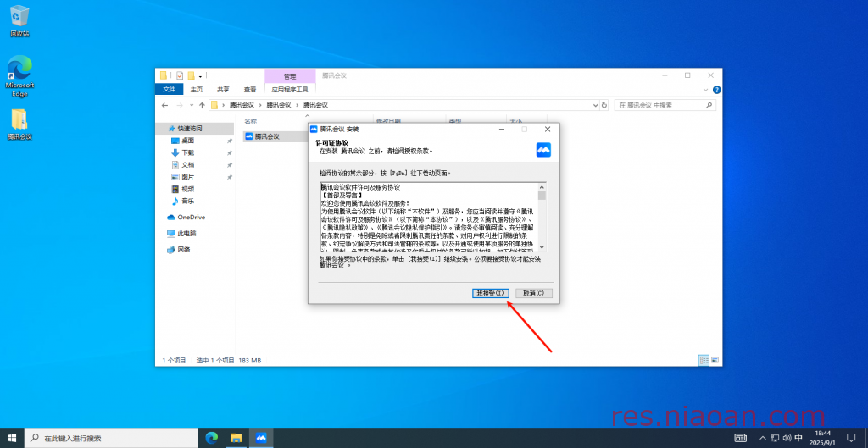This screenshot has width=868, height=448.
Task: Click pin icon next to 图片
Action: point(229,178)
